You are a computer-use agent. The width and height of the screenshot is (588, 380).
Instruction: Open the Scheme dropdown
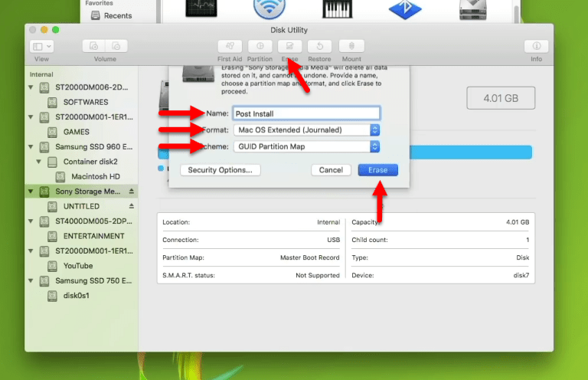pos(307,146)
